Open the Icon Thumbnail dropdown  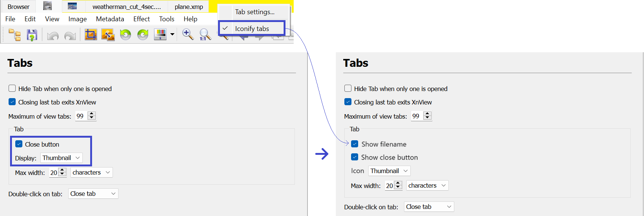click(389, 171)
